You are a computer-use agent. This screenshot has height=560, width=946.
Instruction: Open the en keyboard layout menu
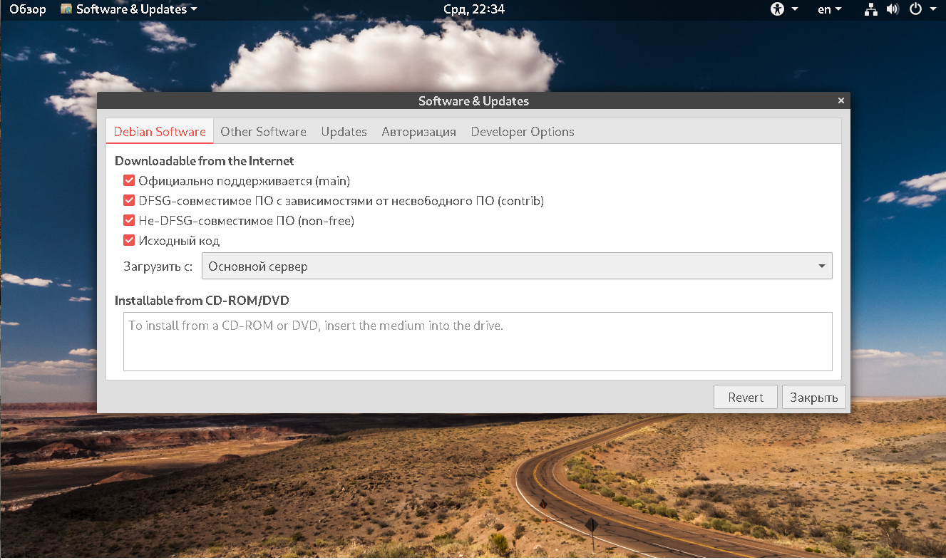click(x=829, y=9)
